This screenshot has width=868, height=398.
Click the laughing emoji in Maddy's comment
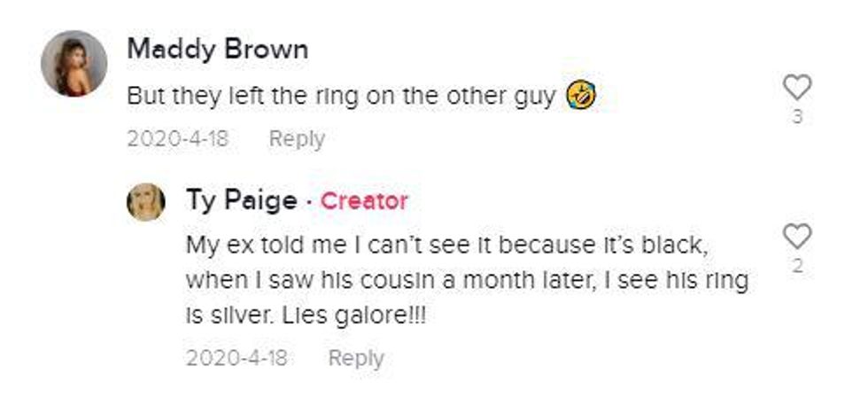581,94
